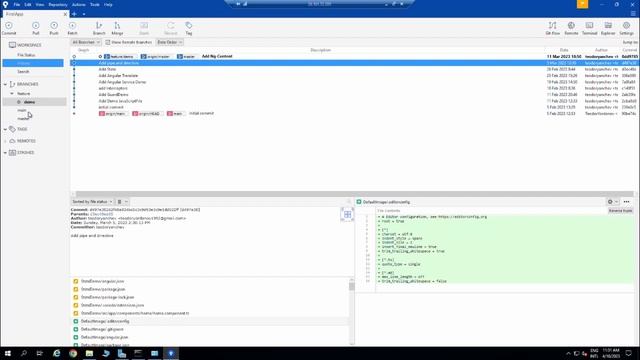Click the Jump to field
640x360 pixels.
629,42
